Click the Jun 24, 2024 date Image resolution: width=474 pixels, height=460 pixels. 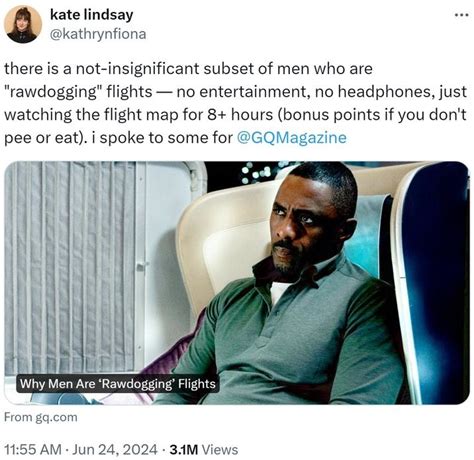(x=114, y=449)
